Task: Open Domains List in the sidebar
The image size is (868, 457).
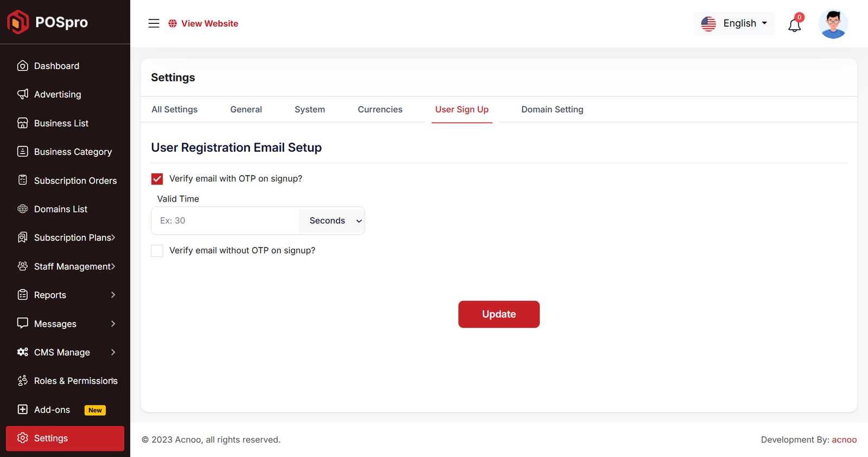Action: (x=60, y=209)
